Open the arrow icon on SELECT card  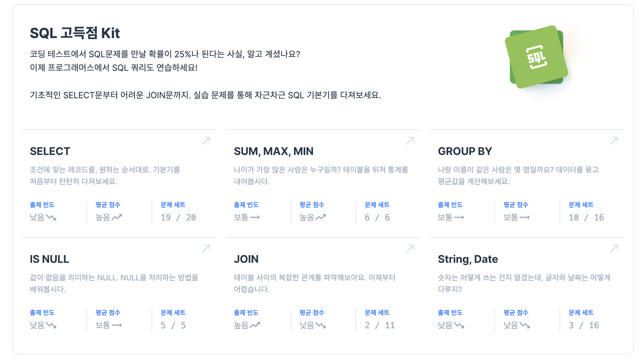click(x=206, y=141)
